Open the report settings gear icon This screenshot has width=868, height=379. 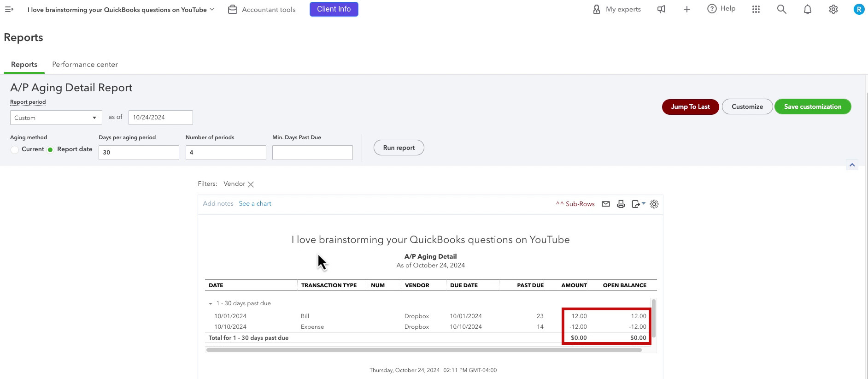[x=654, y=204]
